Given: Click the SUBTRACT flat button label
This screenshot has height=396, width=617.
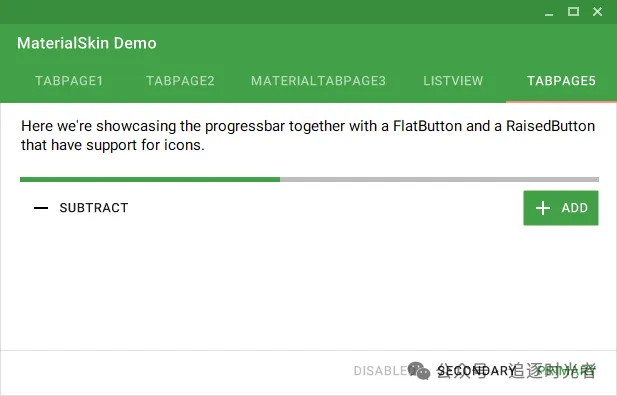Looking at the screenshot, I should (94, 208).
